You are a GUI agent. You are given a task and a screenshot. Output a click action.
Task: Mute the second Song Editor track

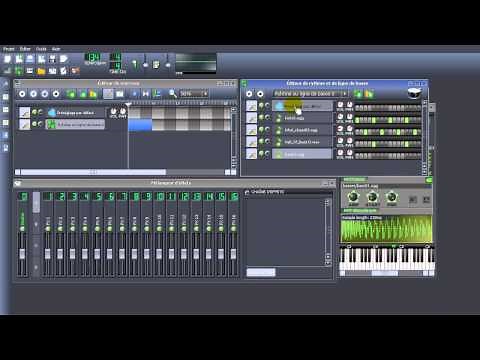pyautogui.click(x=34, y=124)
